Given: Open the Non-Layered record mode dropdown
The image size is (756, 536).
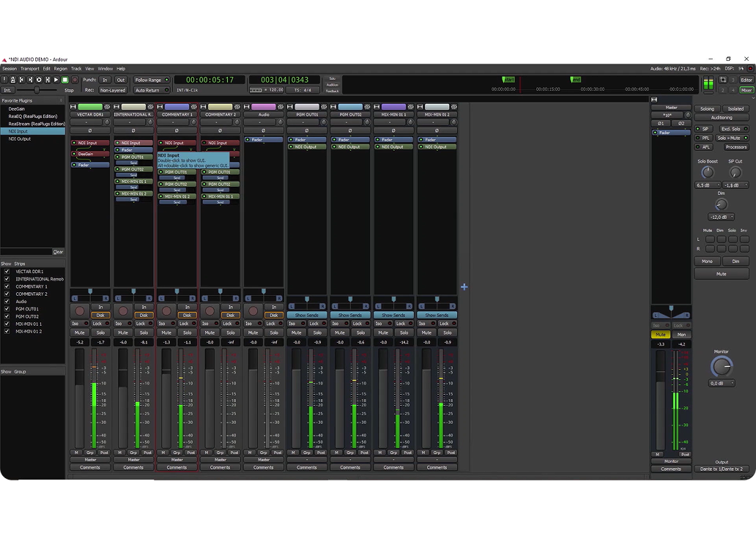Looking at the screenshot, I should tap(113, 90).
